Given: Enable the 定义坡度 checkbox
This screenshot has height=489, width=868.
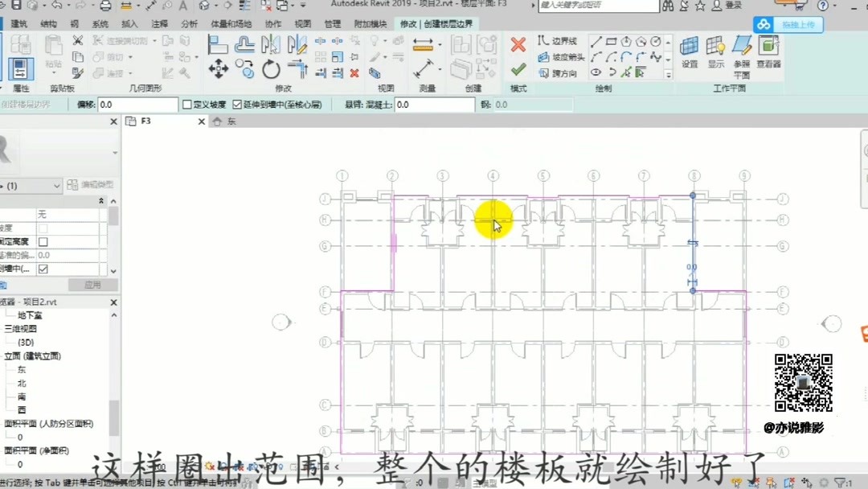Looking at the screenshot, I should point(186,103).
